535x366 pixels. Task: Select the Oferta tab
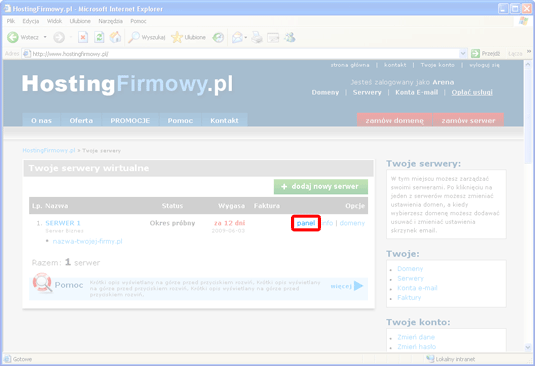[x=81, y=120]
